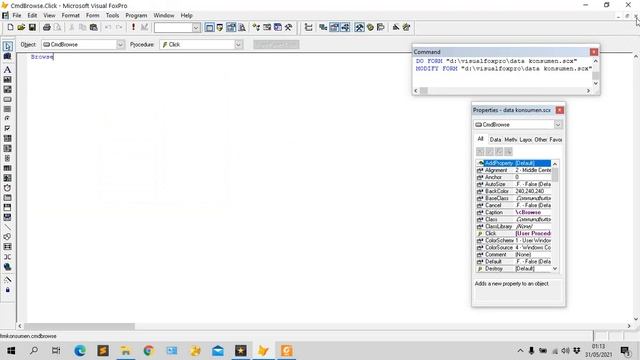640x360 pixels.
Task: Open File Explorer from the taskbar
Action: pyautogui.click(x=126, y=351)
